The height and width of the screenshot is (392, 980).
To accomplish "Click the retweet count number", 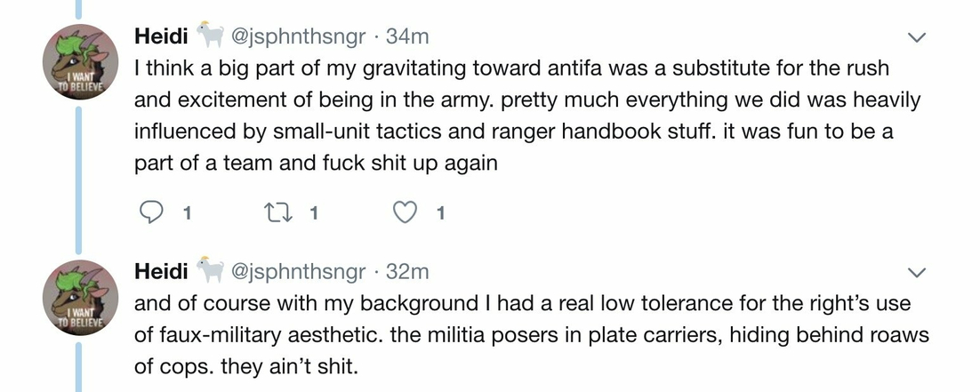I will 314,214.
